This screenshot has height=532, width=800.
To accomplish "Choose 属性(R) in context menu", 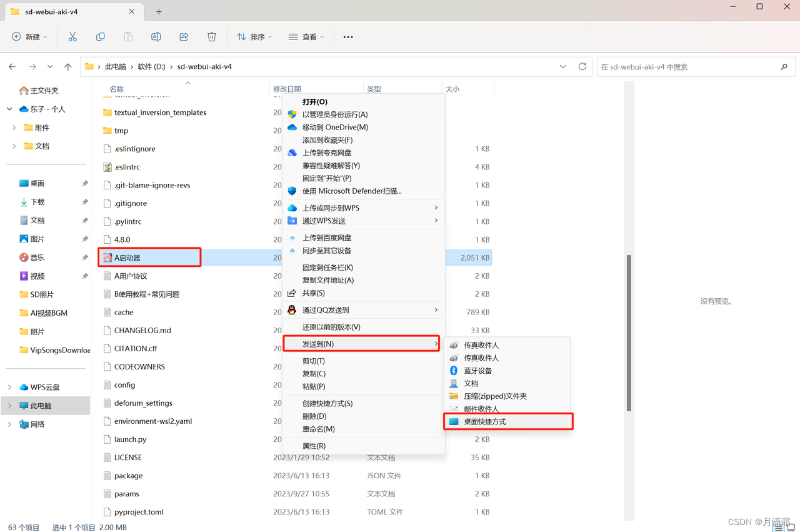I will pyautogui.click(x=363, y=446).
